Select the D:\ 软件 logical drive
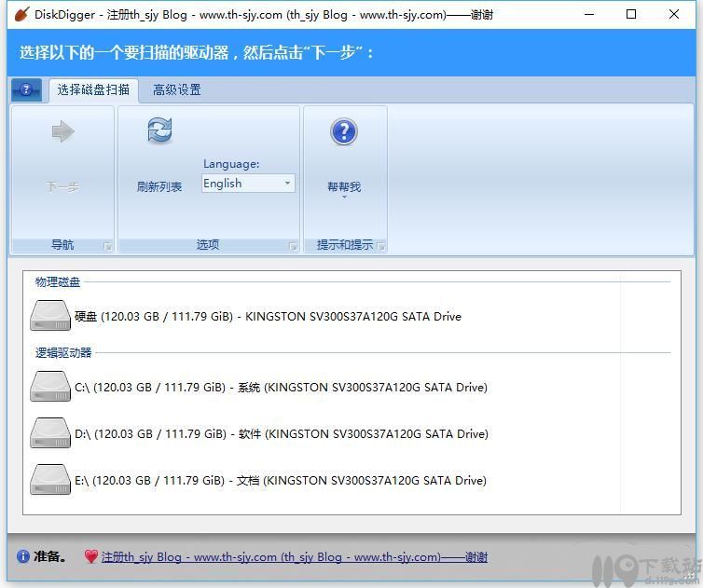703x588 pixels. [258, 434]
